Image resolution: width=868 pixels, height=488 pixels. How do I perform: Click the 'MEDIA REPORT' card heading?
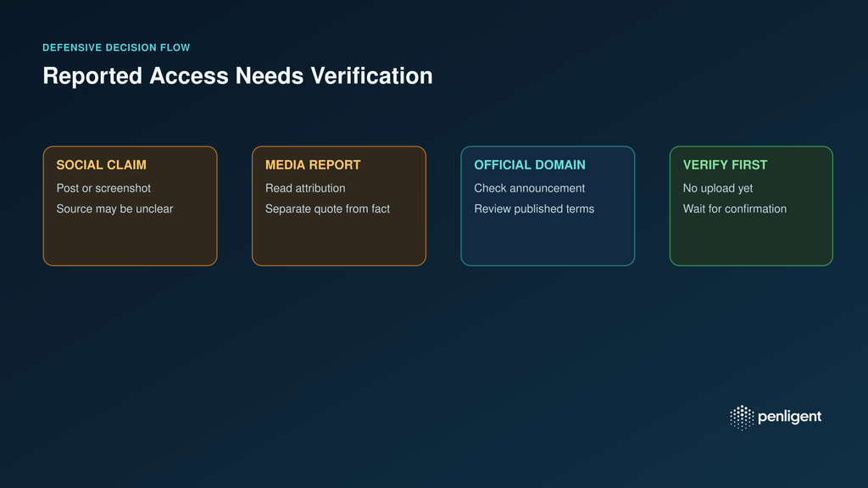pos(313,165)
